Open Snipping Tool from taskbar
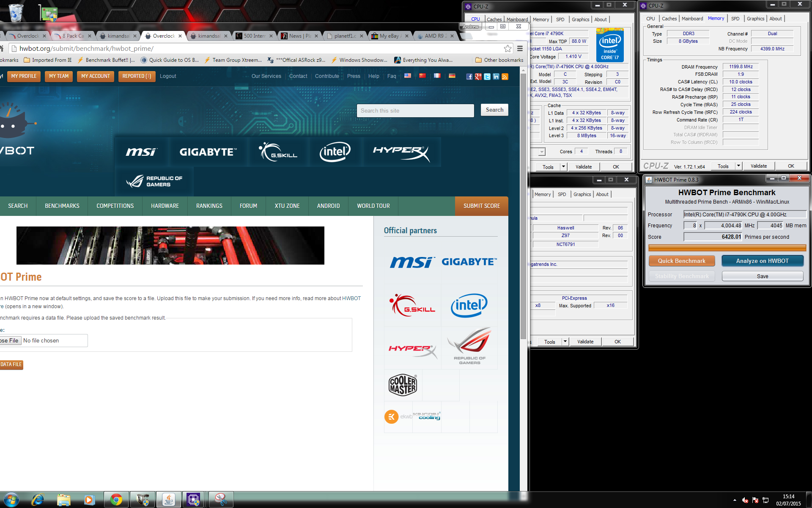The height and width of the screenshot is (508, 812). (x=221, y=500)
